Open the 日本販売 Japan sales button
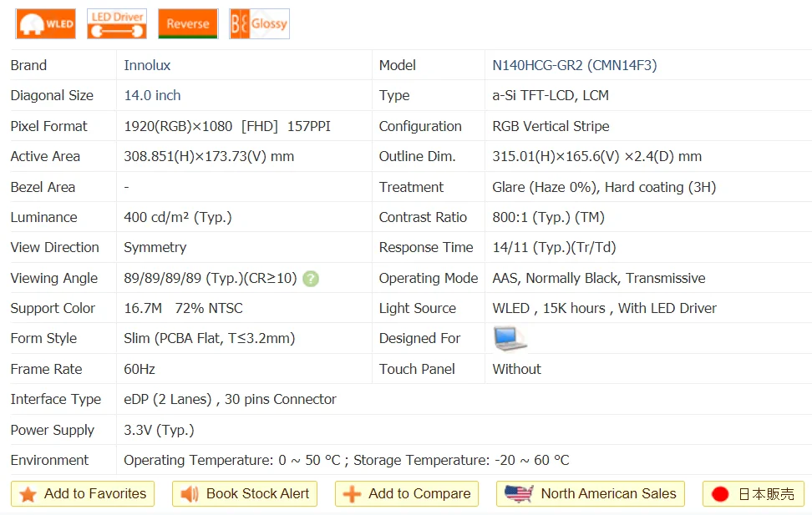Viewport: 812px width, 515px height. click(x=754, y=494)
